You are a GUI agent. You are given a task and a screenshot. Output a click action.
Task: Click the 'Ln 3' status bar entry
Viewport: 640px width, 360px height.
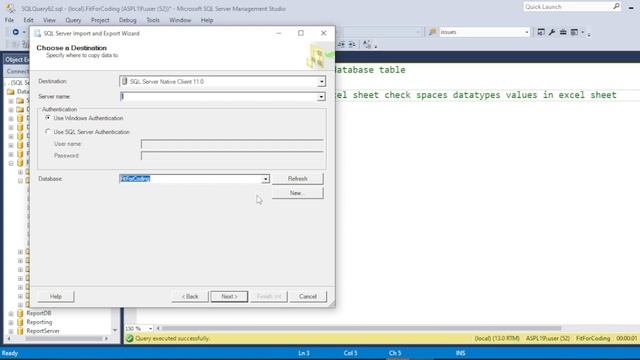pyautogui.click(x=304, y=353)
